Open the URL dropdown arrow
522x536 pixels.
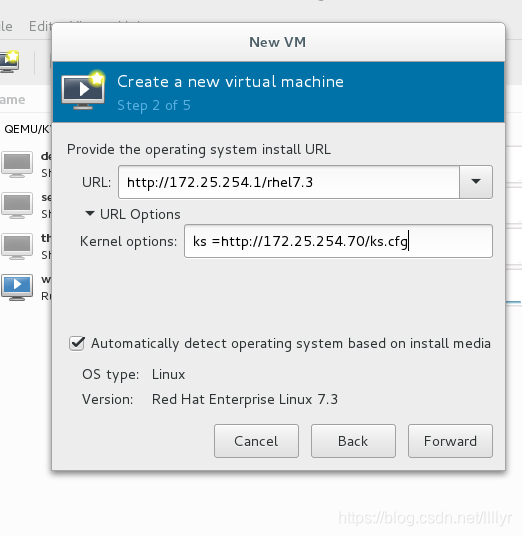pos(476,182)
